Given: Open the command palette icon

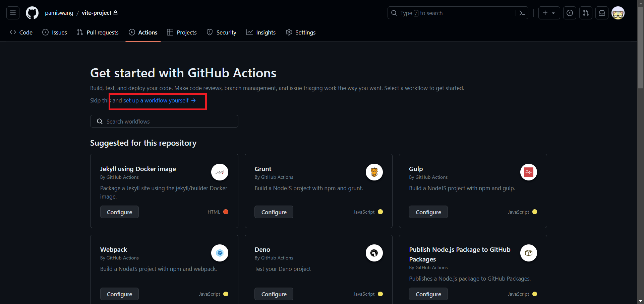Looking at the screenshot, I should click(522, 13).
